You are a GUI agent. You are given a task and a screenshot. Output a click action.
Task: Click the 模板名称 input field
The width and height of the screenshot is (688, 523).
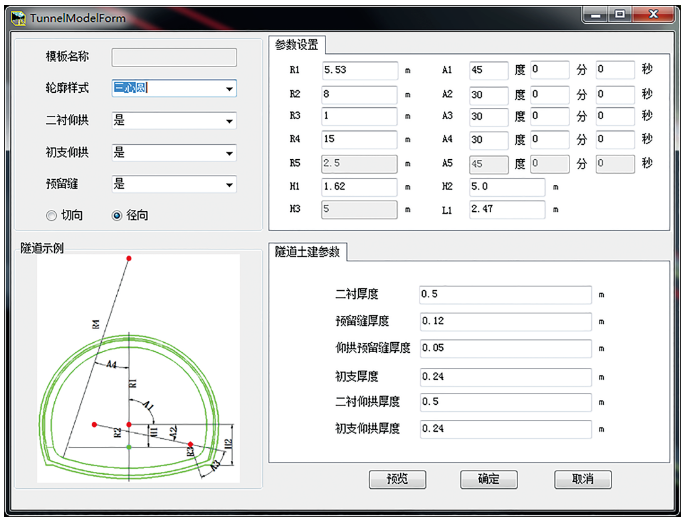pyautogui.click(x=174, y=57)
